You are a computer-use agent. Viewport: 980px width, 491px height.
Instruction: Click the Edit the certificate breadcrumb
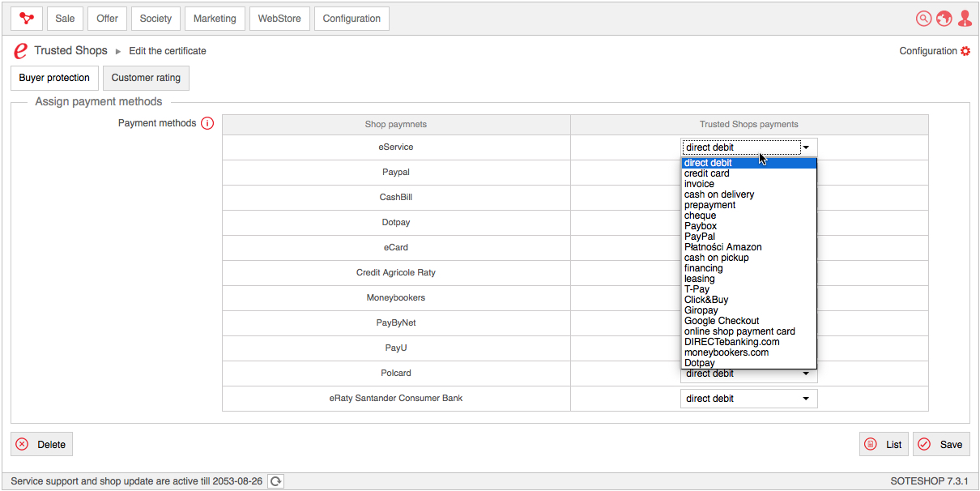(x=168, y=51)
